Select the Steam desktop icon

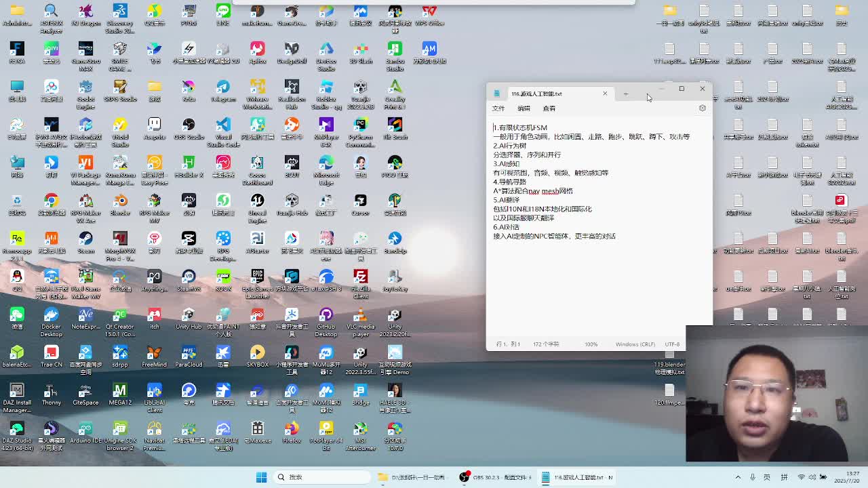(x=85, y=239)
